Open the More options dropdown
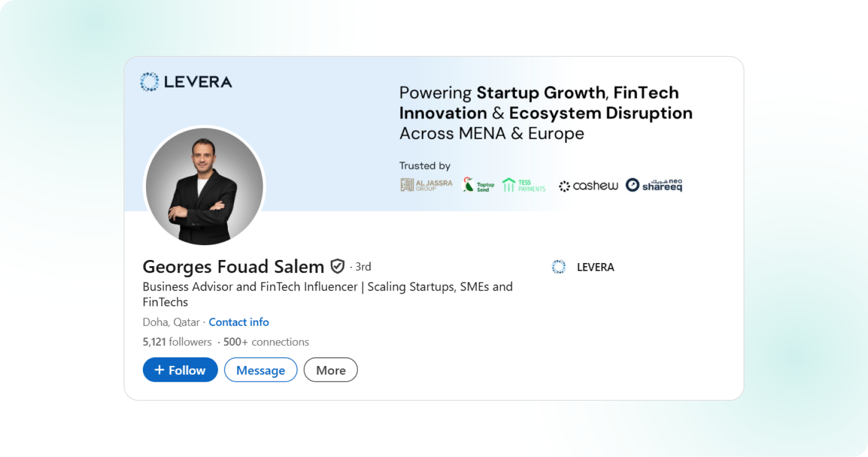The height and width of the screenshot is (457, 868). tap(330, 370)
